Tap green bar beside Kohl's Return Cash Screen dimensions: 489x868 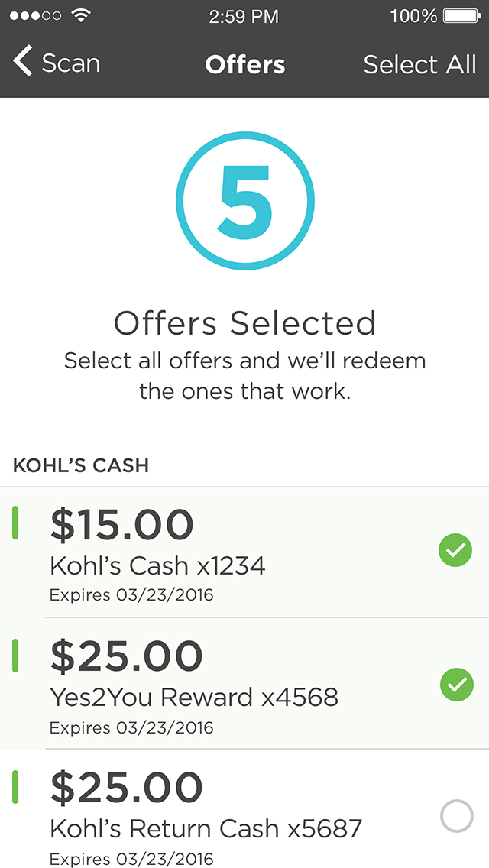pyautogui.click(x=15, y=787)
